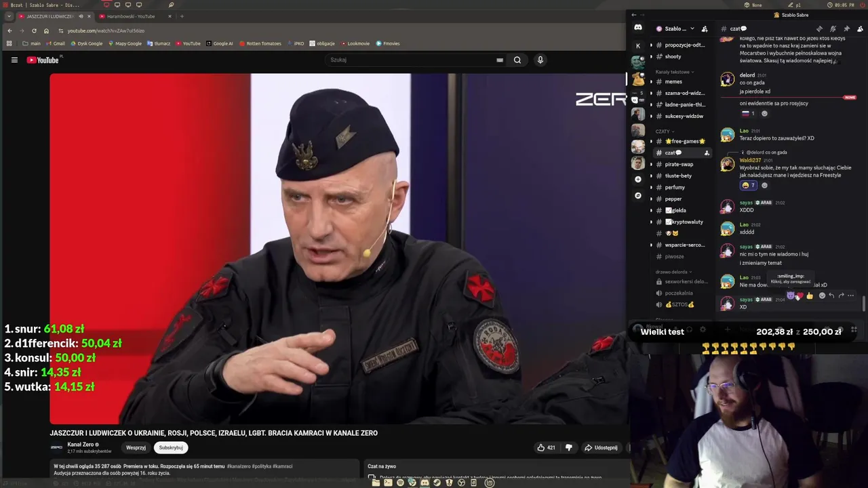Collapse drzewo delorda category
The image size is (868, 488).
tap(673, 272)
